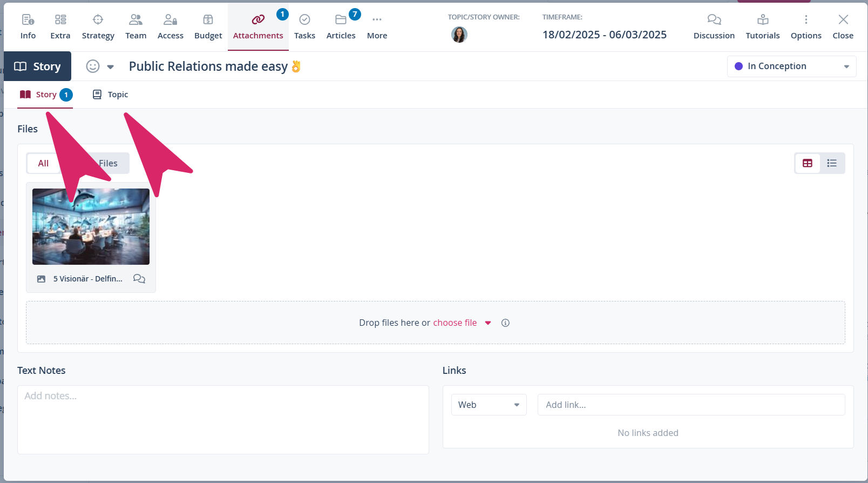This screenshot has height=483, width=868.
Task: Switch to list view of files
Action: point(832,163)
